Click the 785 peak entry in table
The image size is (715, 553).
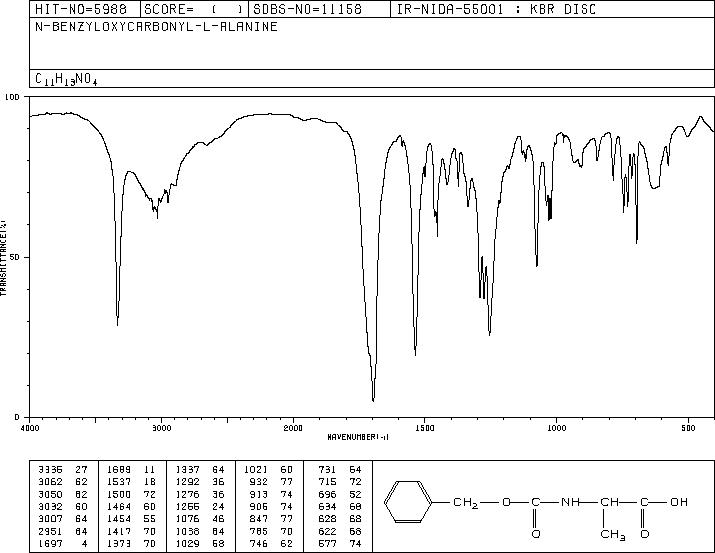click(272, 532)
